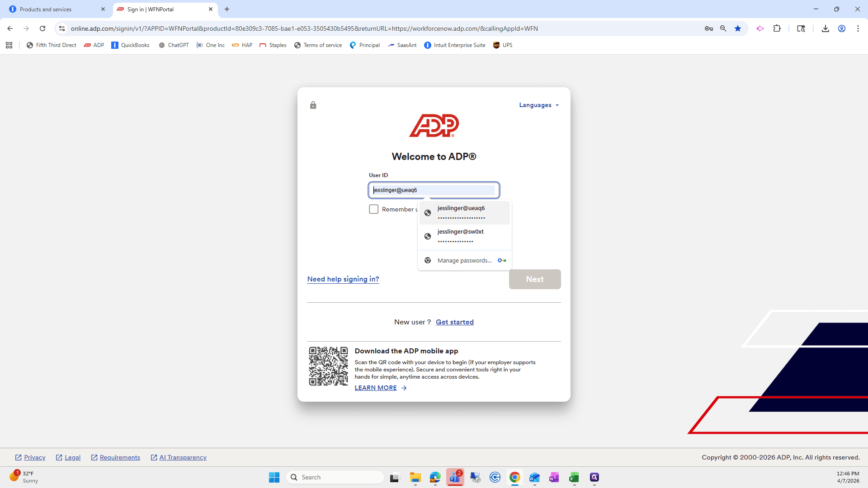Open Excel from the taskbar

click(574, 477)
